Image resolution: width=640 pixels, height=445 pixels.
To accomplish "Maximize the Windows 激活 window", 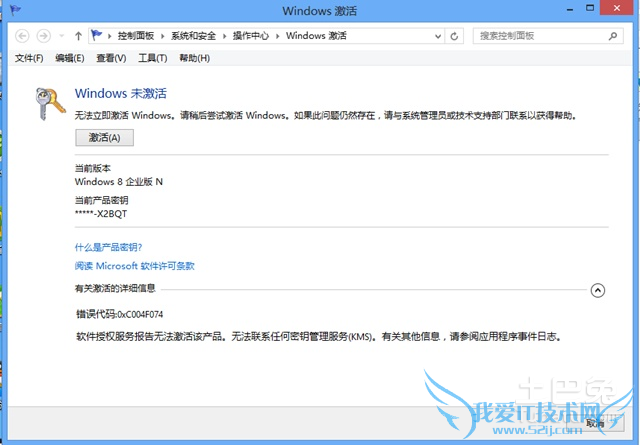I will (x=590, y=8).
